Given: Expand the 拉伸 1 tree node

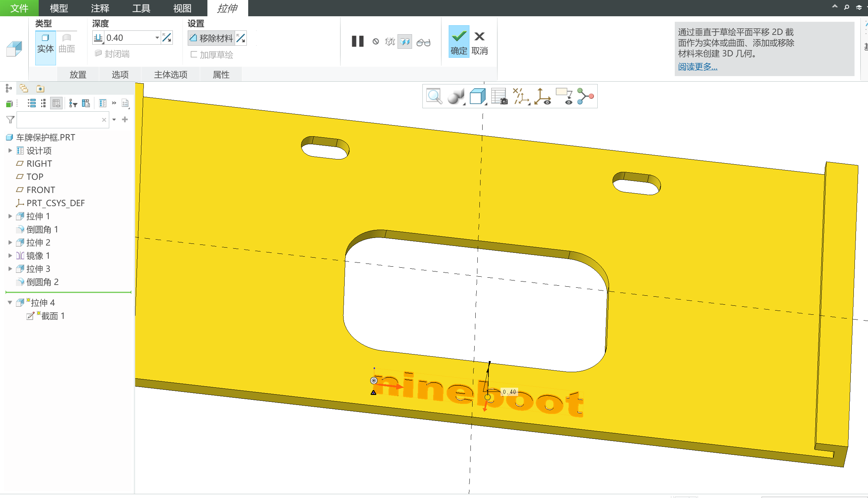Looking at the screenshot, I should pos(10,216).
